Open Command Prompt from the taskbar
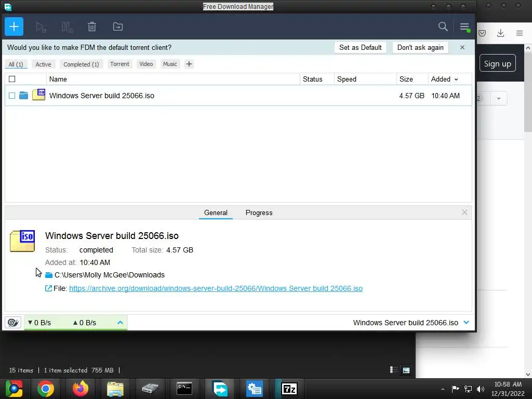This screenshot has height=399, width=532. 184,389
